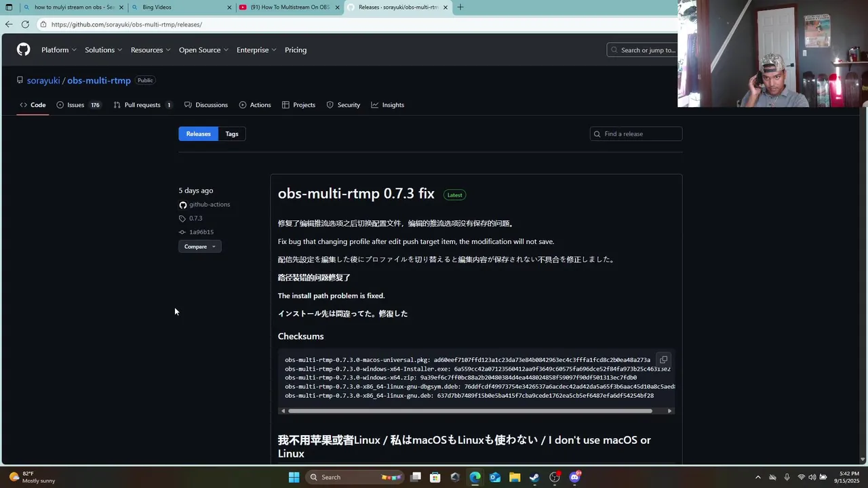Switch to the Security tab

coord(343,105)
